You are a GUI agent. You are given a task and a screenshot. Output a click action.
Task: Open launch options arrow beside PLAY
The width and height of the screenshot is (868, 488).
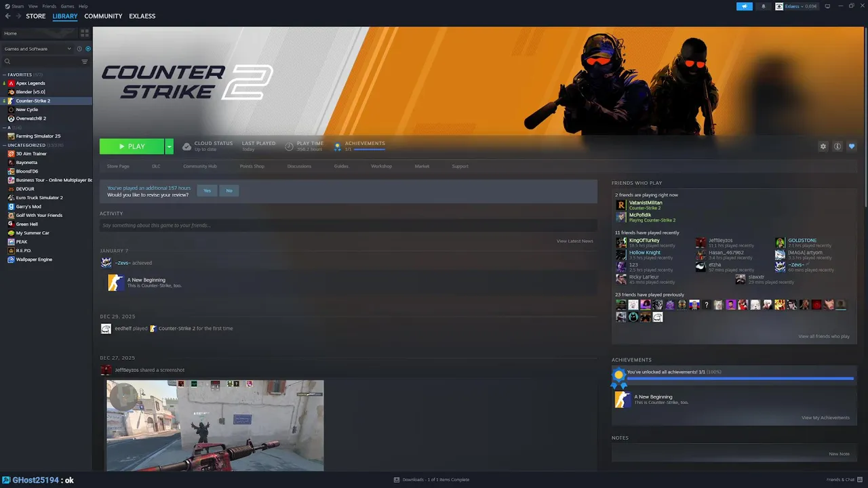tap(170, 146)
